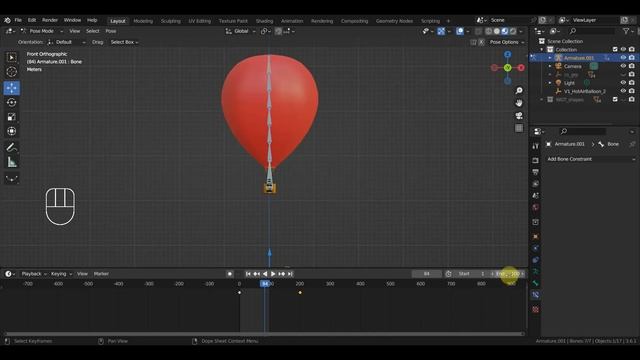Open the Tool properties tab
The height and width of the screenshot is (360, 640).
click(x=536, y=146)
